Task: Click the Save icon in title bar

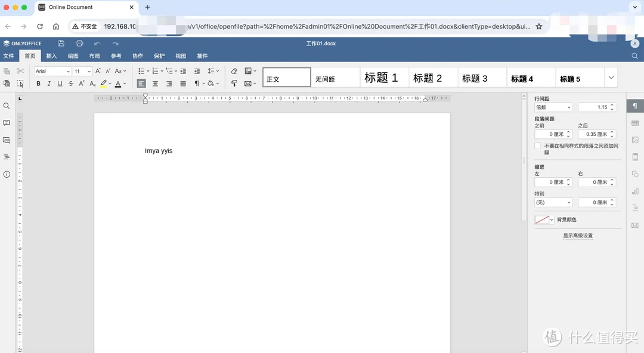Action: point(61,43)
